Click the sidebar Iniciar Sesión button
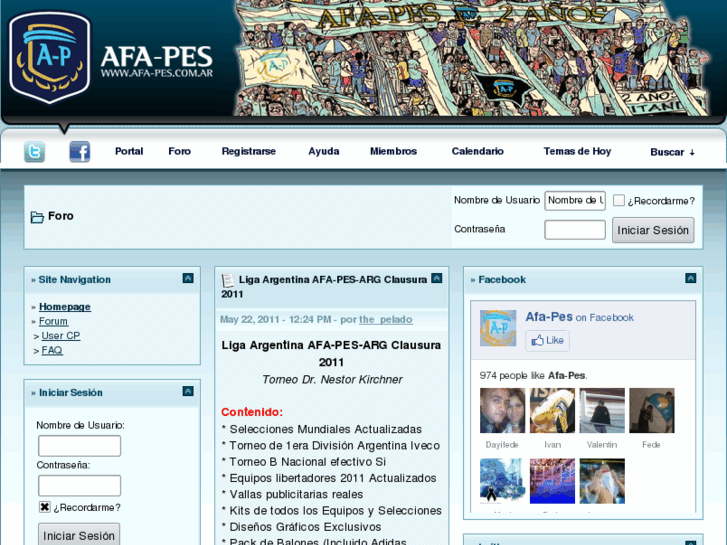Screen dimensions: 727x545 79,534
